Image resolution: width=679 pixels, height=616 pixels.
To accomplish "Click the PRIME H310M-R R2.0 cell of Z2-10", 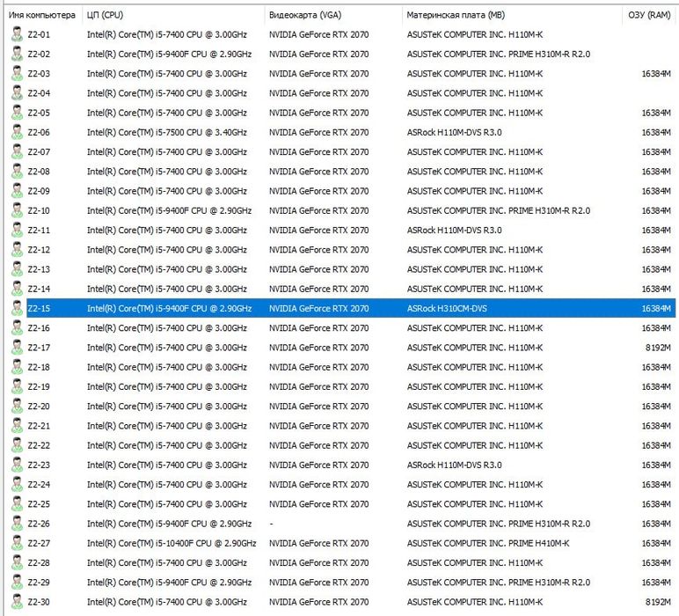I will coord(499,210).
